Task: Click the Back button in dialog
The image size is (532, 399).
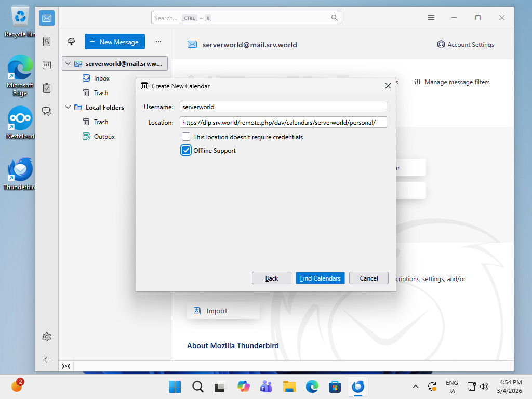Action: 271,278
